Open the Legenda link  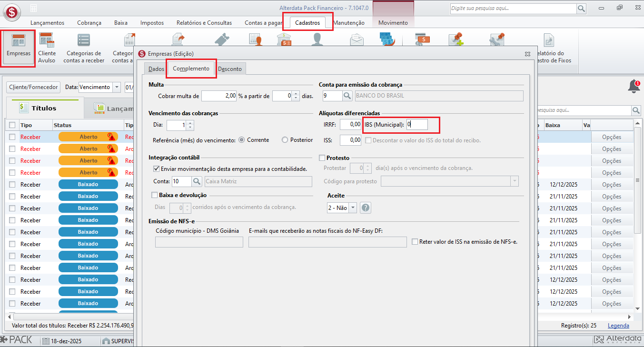tap(618, 326)
